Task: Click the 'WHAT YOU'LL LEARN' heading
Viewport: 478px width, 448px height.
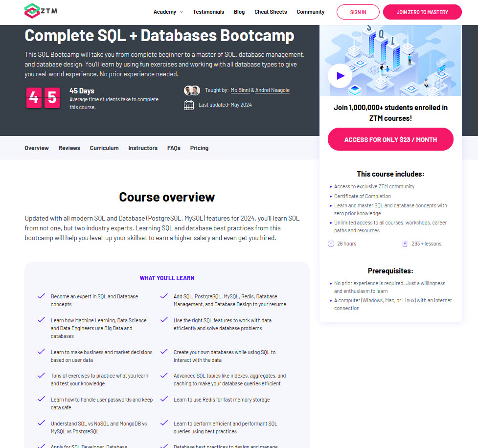Action: pyautogui.click(x=167, y=278)
